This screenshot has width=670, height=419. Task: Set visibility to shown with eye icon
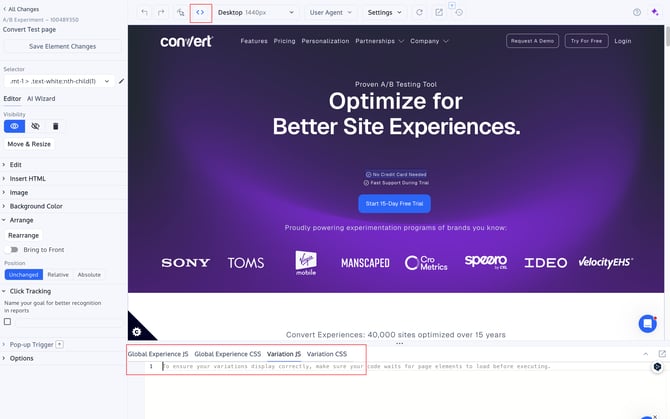pos(15,126)
